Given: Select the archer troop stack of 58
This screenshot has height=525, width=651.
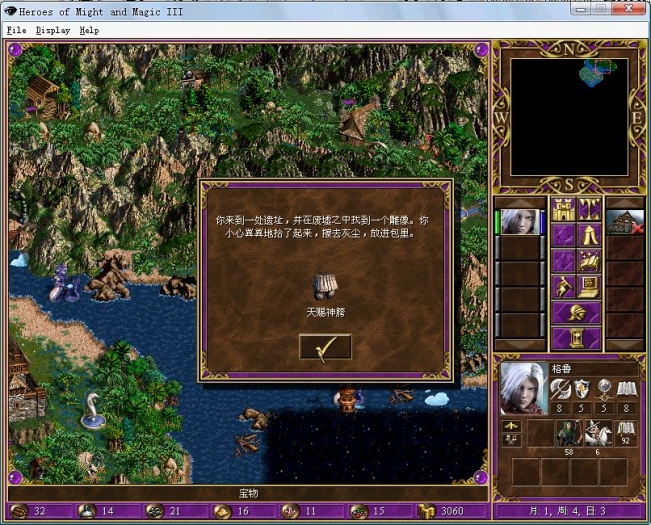Looking at the screenshot, I should coord(568,433).
